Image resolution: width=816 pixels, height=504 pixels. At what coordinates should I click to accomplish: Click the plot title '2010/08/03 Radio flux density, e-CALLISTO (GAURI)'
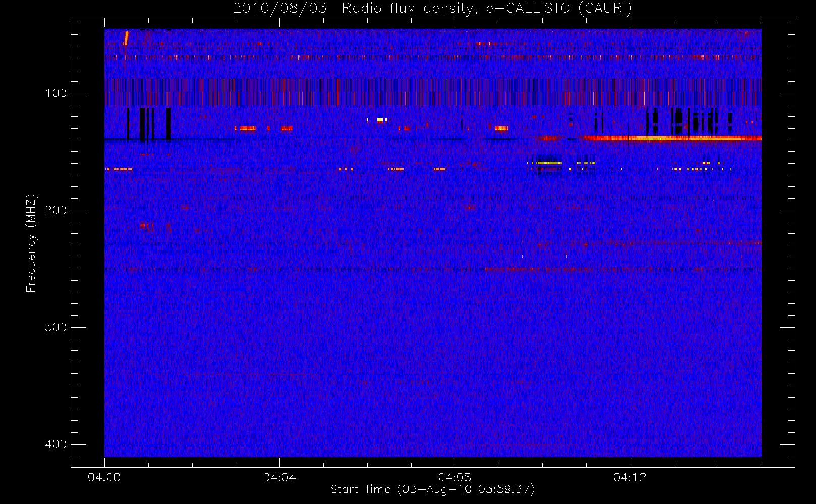432,9
